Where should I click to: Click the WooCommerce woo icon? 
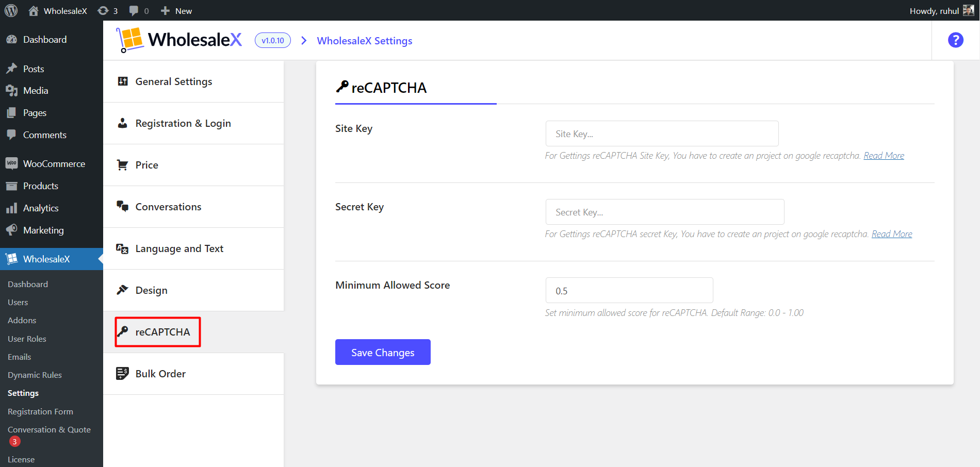click(x=11, y=163)
